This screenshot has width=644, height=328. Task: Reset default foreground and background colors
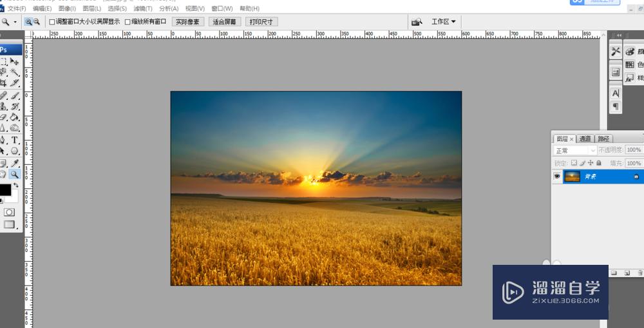click(x=2, y=200)
